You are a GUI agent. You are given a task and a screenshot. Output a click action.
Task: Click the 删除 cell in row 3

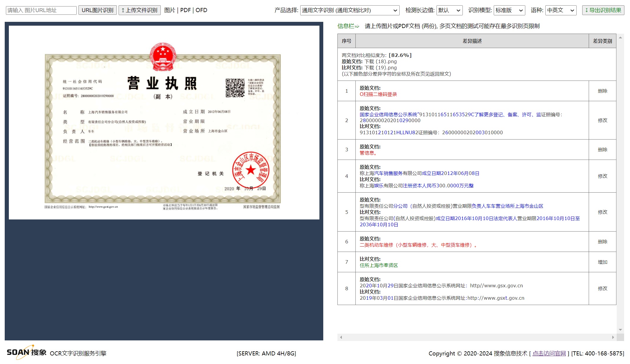[x=603, y=150]
